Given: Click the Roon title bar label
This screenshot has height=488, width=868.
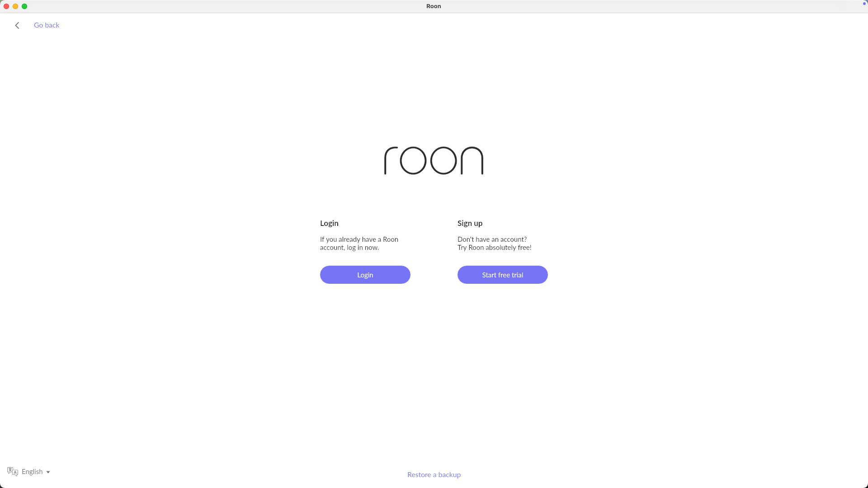Looking at the screenshot, I should pos(434,6).
